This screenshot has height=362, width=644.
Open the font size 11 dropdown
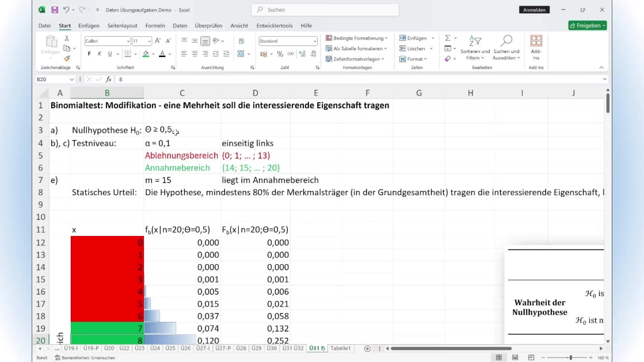coord(149,41)
